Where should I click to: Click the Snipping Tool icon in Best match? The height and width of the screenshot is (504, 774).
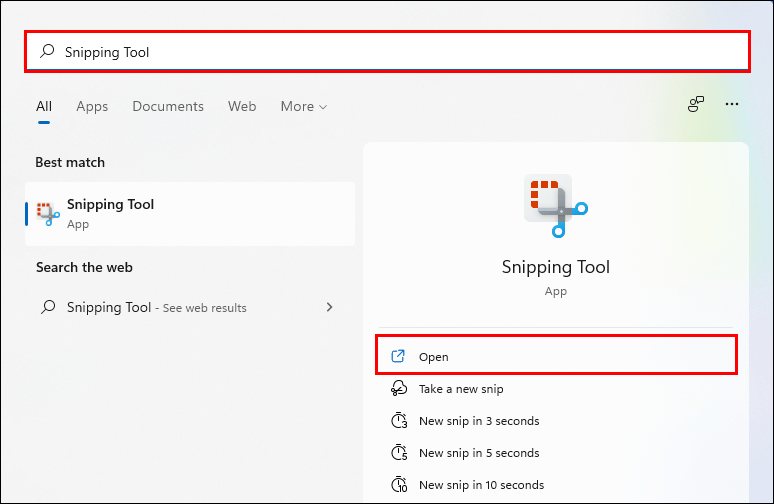point(48,214)
